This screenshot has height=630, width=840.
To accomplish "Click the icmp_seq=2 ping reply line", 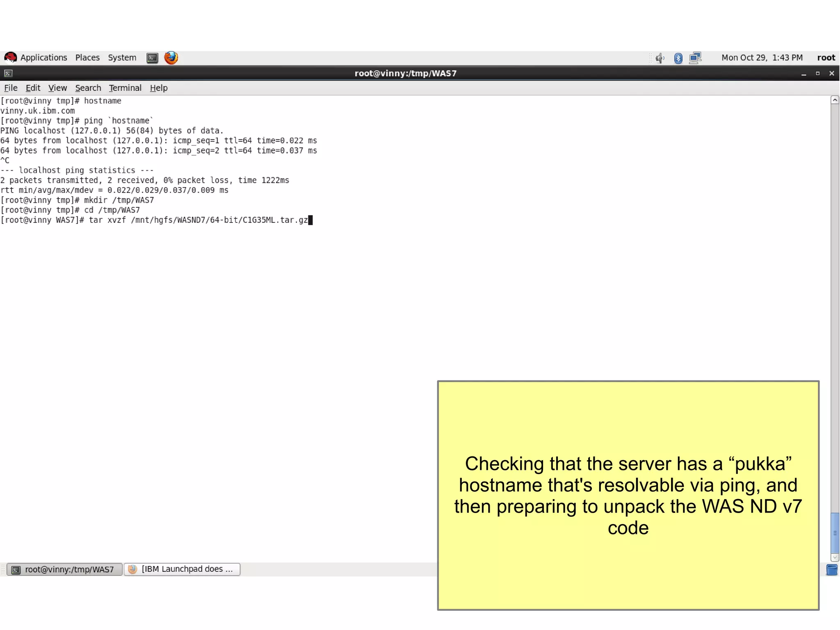I will [159, 151].
